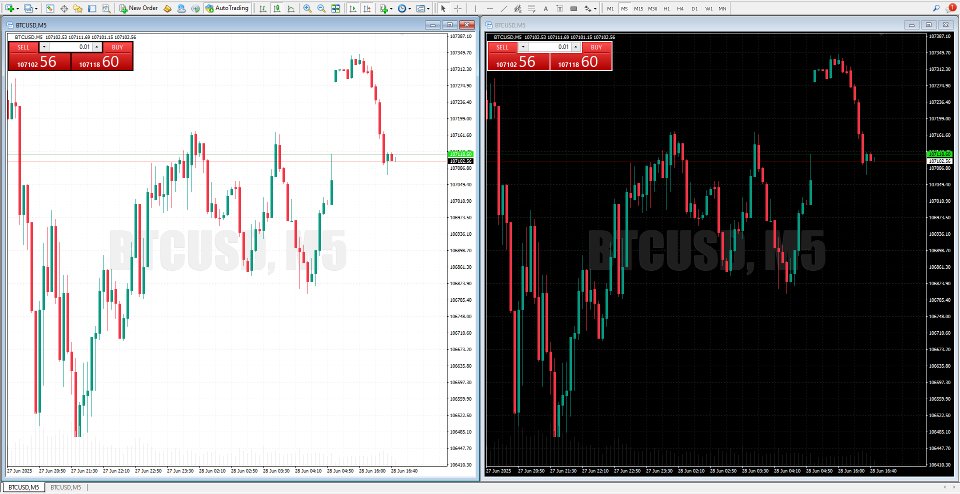Viewport: 960px width, 494px height.
Task: Click the globe signals icon
Action: coord(195,9)
